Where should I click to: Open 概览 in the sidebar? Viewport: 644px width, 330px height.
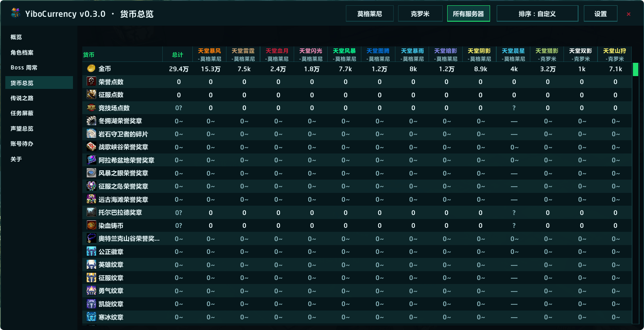pyautogui.click(x=39, y=37)
